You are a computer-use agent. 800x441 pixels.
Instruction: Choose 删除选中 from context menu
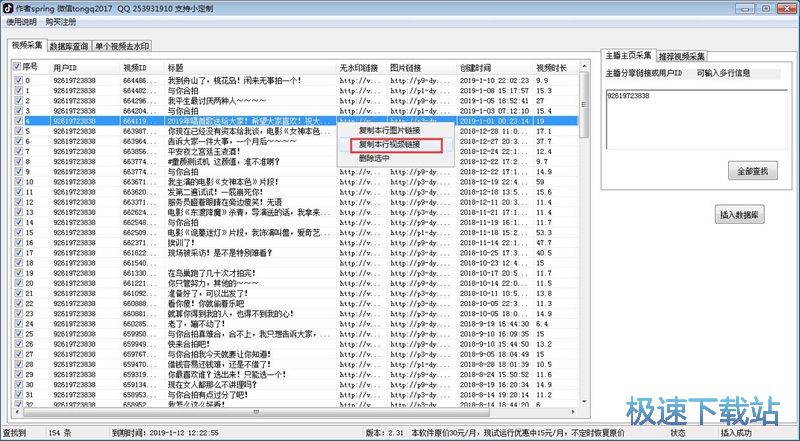tap(374, 158)
